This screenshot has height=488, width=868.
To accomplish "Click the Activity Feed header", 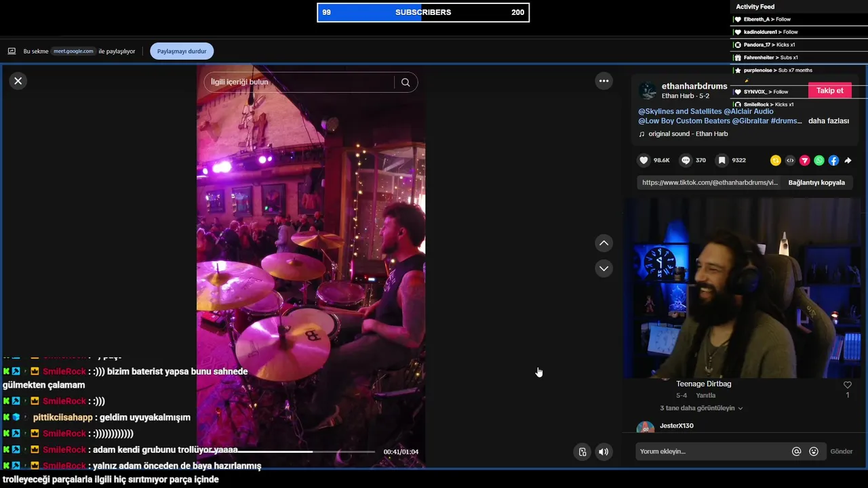I will click(x=755, y=7).
